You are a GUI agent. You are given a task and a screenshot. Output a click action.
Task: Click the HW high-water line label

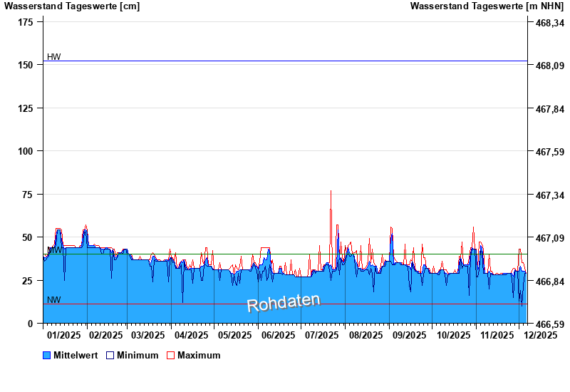[x=54, y=57]
